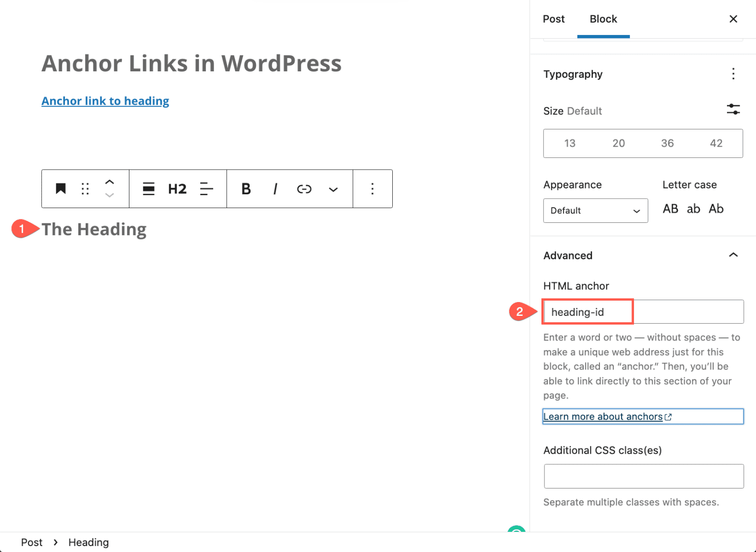Expand more formatting tools with the chevron
The image size is (756, 552).
pyautogui.click(x=333, y=189)
